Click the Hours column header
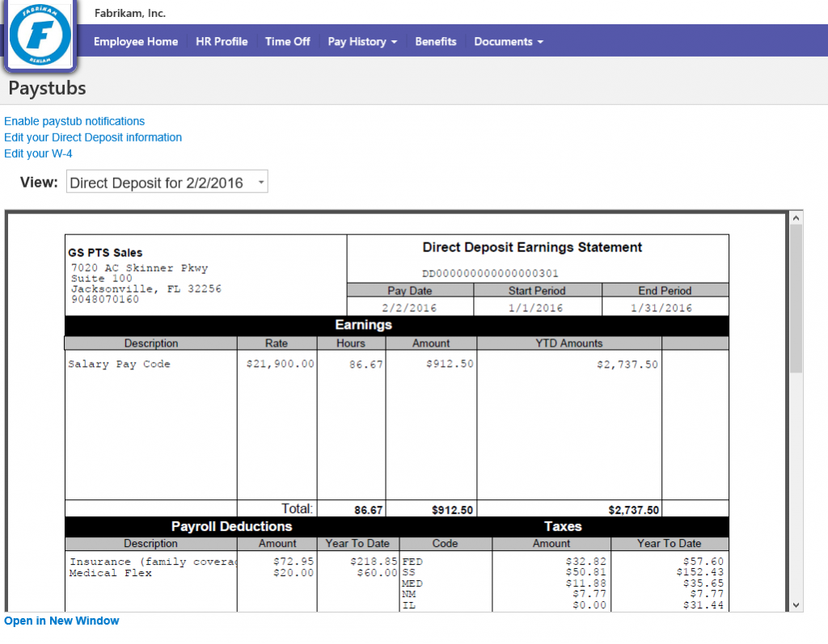Viewport: 828px width, 644px height. pos(351,343)
